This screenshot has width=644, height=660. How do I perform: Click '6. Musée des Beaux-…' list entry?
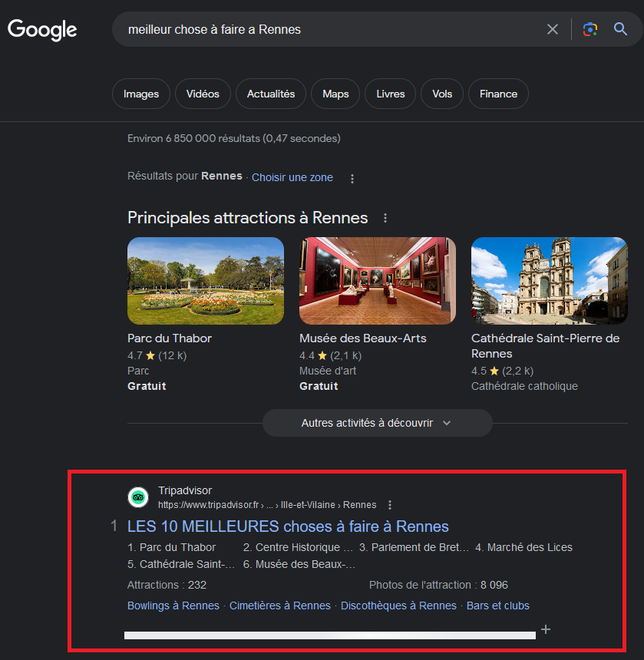[299, 564]
